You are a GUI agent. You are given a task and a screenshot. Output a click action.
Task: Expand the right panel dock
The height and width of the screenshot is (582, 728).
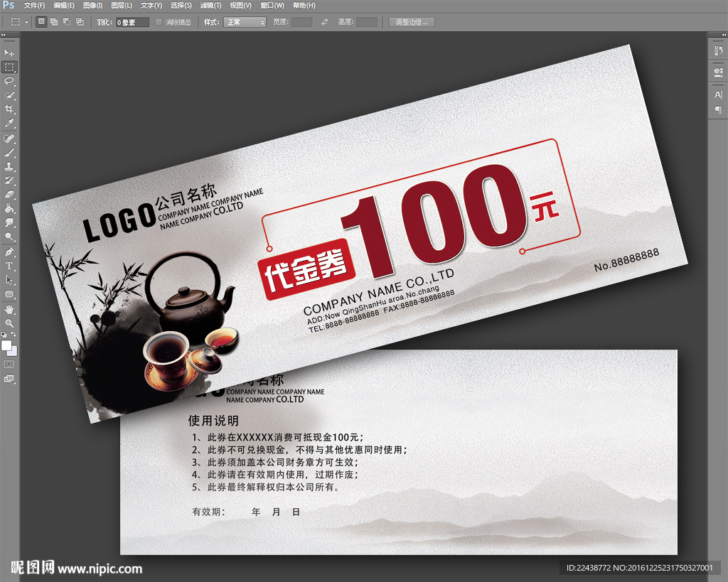pyautogui.click(x=723, y=35)
